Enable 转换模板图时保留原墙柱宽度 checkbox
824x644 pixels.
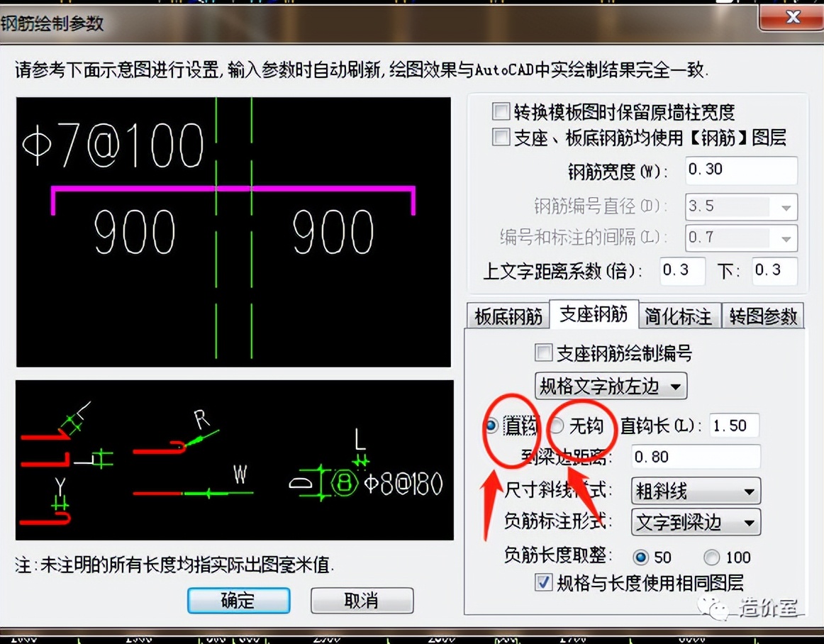point(501,110)
